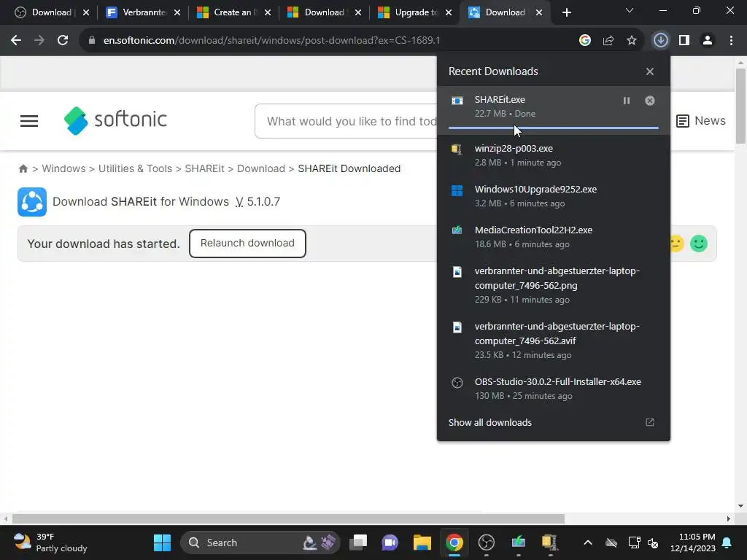747x560 pixels.
Task: Click the home breadcrumb icon
Action: pos(23,168)
